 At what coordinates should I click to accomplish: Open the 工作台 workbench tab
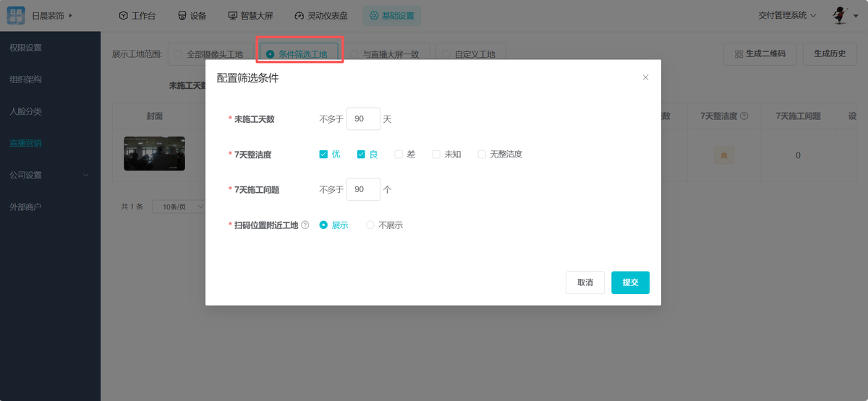[137, 15]
